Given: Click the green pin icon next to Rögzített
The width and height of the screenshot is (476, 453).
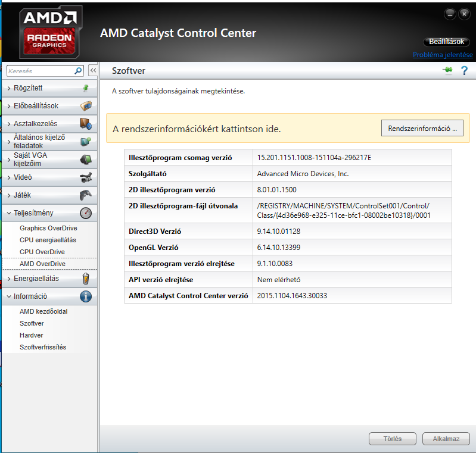Looking at the screenshot, I should [x=86, y=88].
